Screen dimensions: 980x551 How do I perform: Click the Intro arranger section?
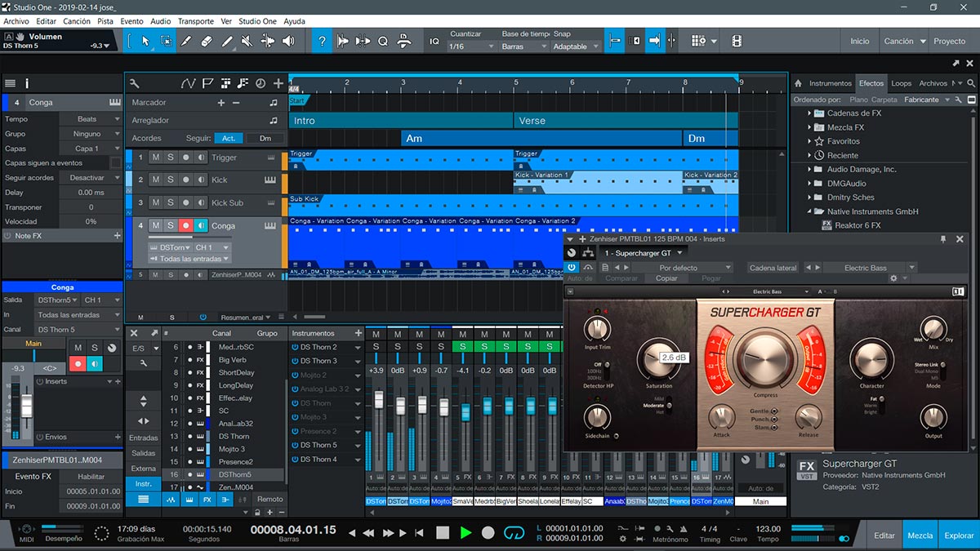[400, 121]
